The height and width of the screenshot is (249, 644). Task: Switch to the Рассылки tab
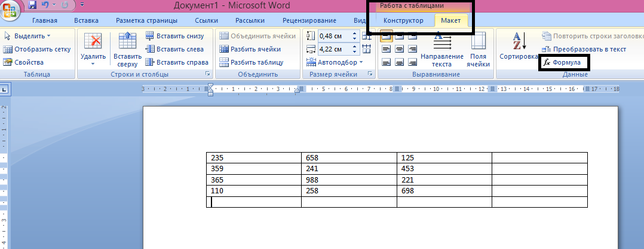pos(250,20)
